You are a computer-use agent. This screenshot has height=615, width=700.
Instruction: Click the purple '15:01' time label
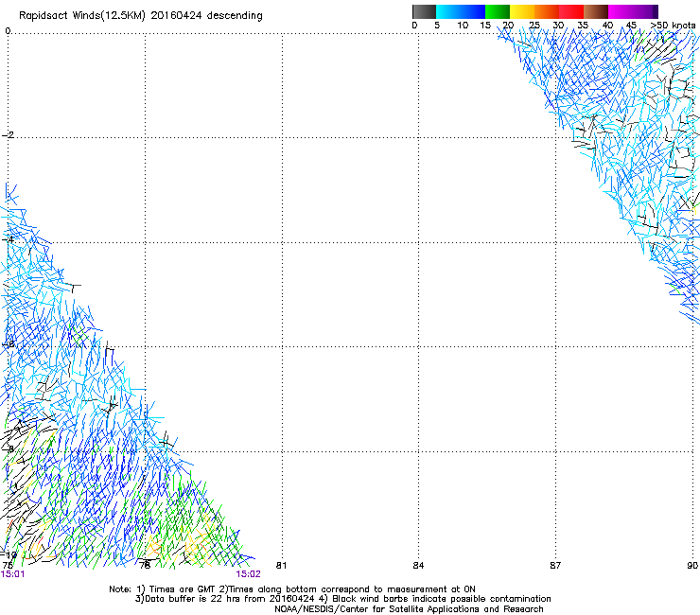pyautogui.click(x=12, y=574)
